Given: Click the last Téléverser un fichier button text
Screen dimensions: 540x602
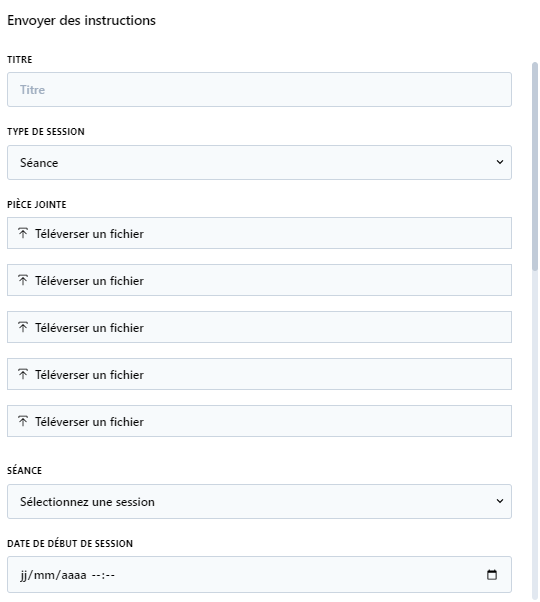Looking at the screenshot, I should [89, 422].
